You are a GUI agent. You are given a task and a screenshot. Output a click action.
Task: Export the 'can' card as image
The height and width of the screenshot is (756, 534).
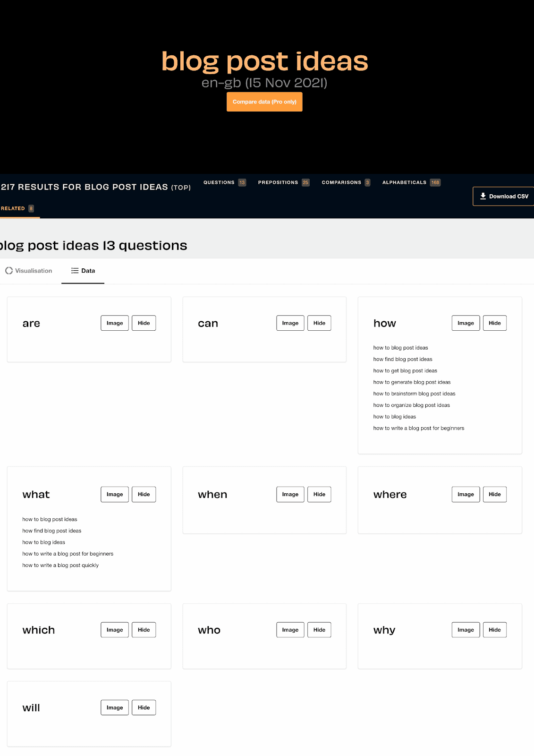(290, 323)
